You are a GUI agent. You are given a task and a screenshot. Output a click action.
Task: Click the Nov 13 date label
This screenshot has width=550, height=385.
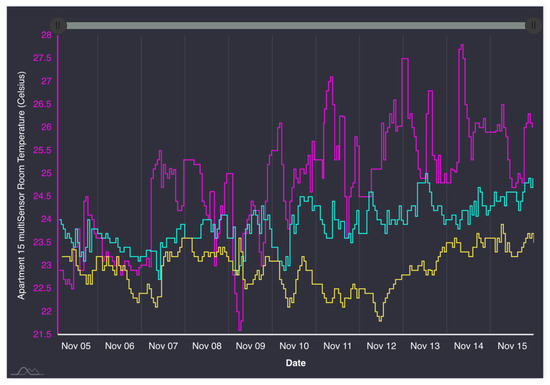click(x=425, y=346)
